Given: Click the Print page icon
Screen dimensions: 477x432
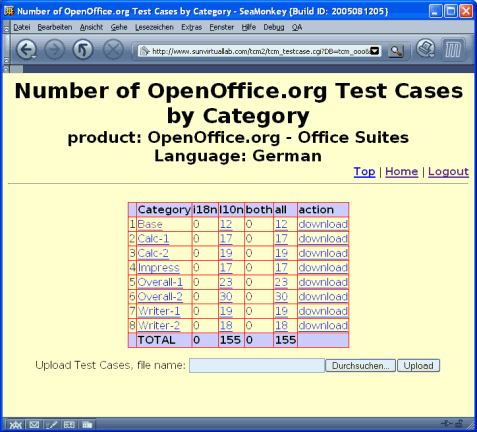Looking at the screenshot, I should tap(426, 49).
